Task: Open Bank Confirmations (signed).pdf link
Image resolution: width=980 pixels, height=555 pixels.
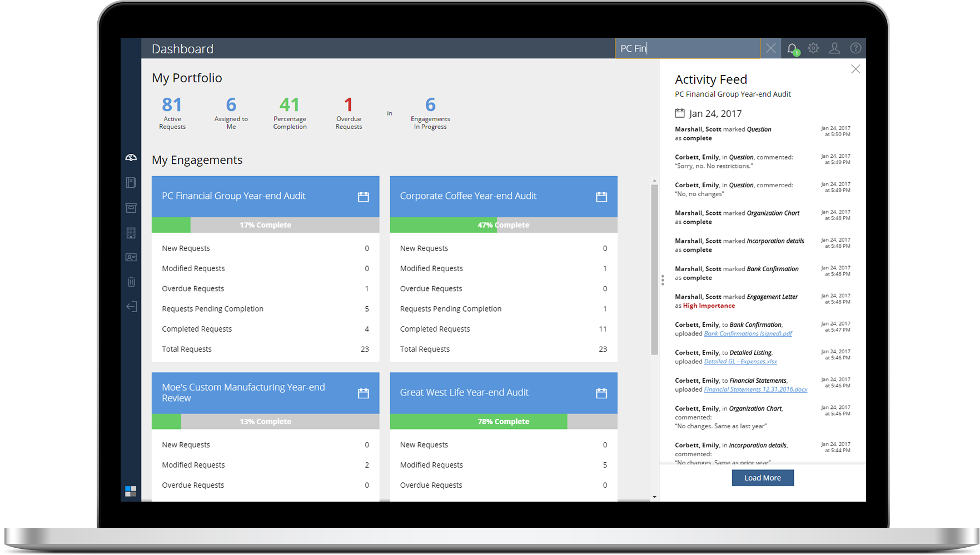Action: coord(748,334)
